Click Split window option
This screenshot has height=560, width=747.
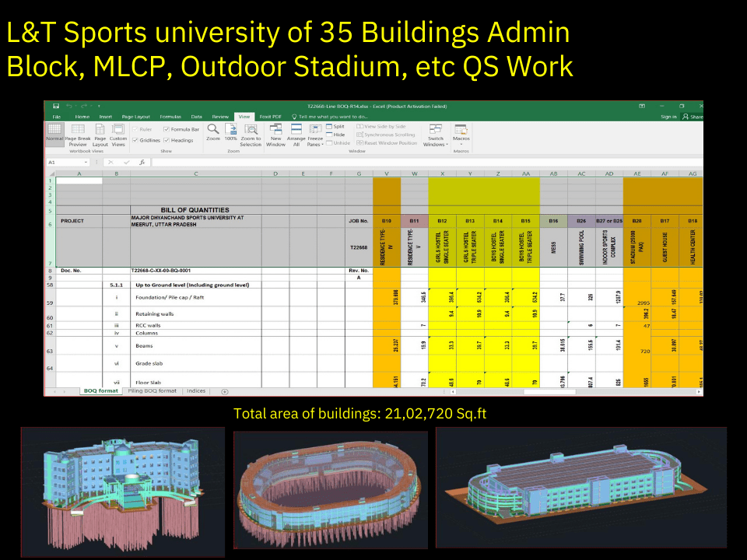pyautogui.click(x=335, y=127)
